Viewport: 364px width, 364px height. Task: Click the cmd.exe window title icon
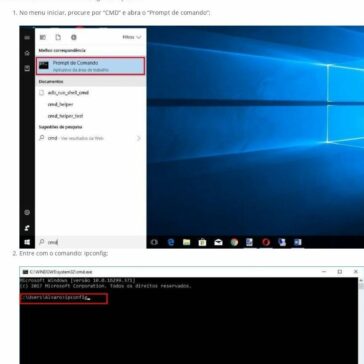tap(25, 272)
